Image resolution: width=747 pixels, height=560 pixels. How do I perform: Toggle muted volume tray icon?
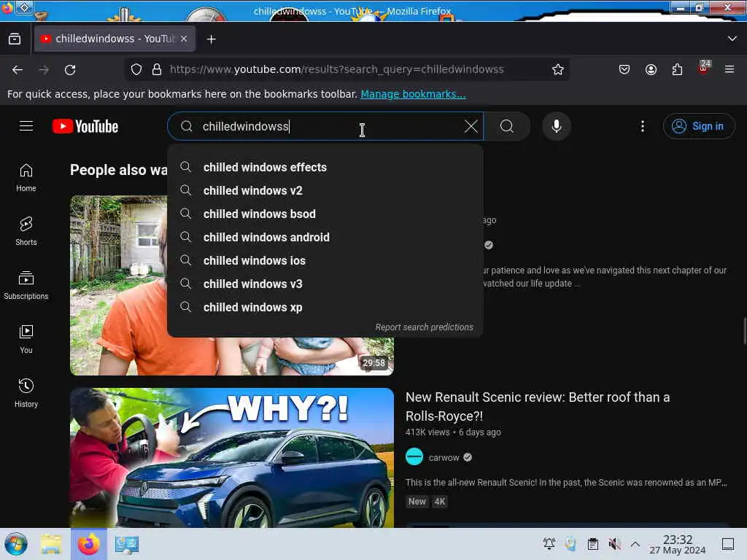614,544
